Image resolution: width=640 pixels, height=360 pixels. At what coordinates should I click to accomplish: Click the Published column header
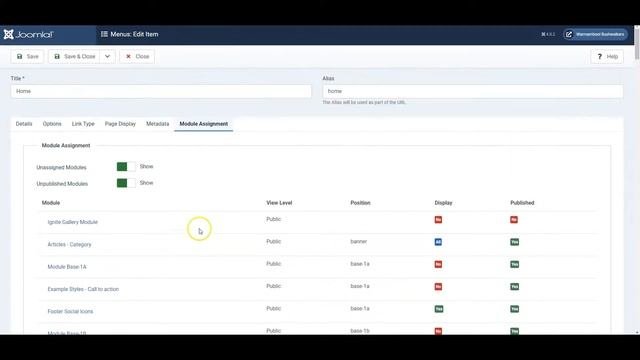coord(522,203)
